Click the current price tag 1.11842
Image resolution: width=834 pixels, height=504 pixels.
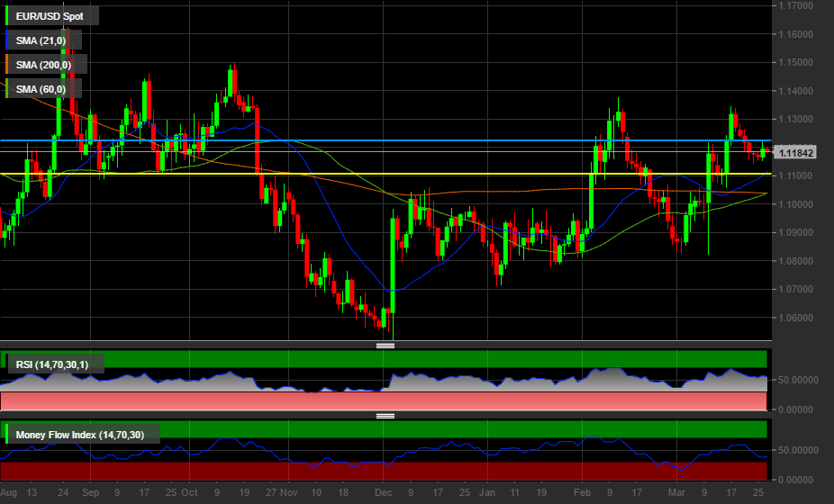pos(796,153)
